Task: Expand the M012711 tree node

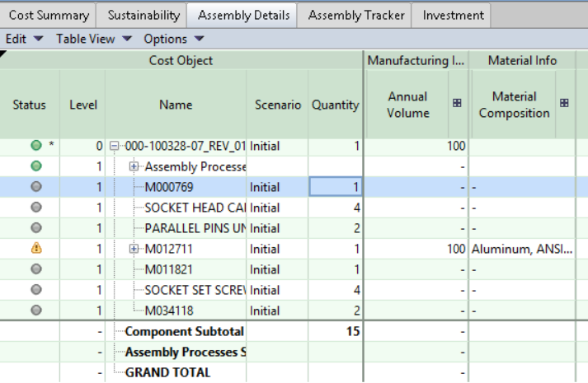Action: pyautogui.click(x=134, y=249)
